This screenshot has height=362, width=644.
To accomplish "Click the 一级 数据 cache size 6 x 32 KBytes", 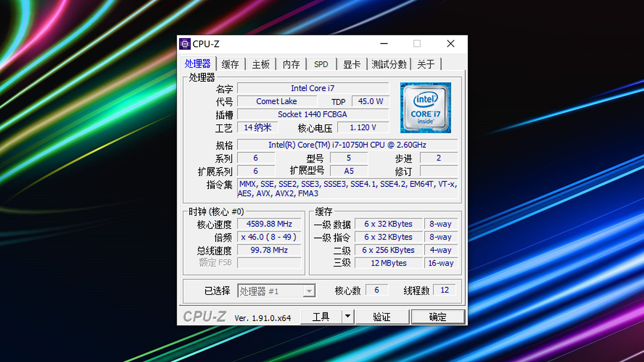I will tap(389, 224).
